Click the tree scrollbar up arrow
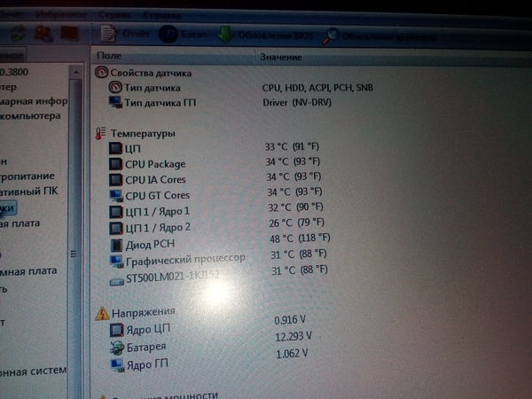 coord(76,73)
